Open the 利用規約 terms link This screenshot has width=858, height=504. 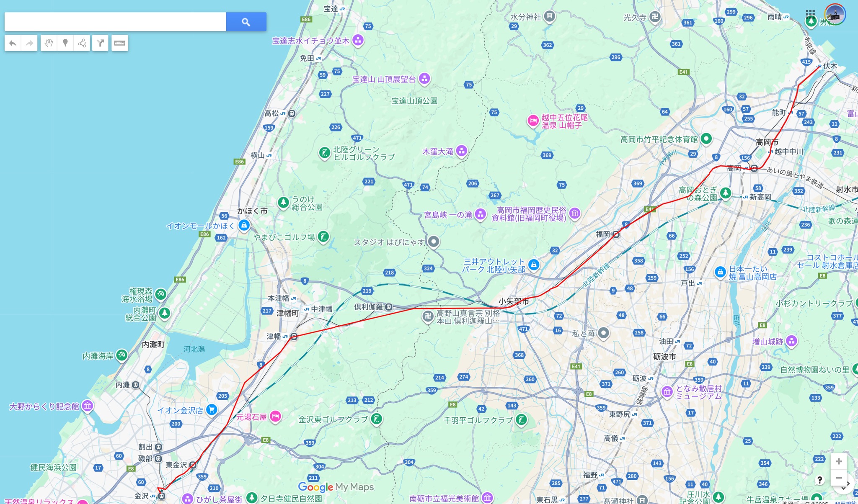tap(845, 502)
